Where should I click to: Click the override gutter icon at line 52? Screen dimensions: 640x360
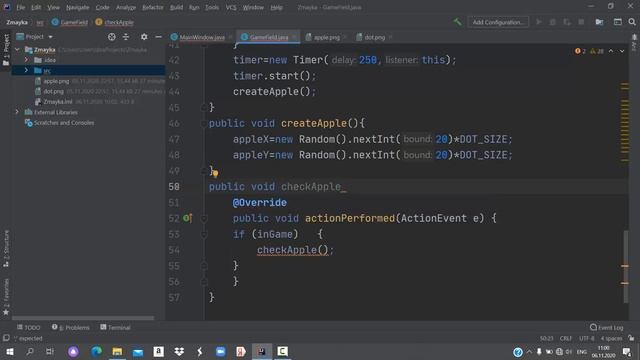(x=187, y=218)
